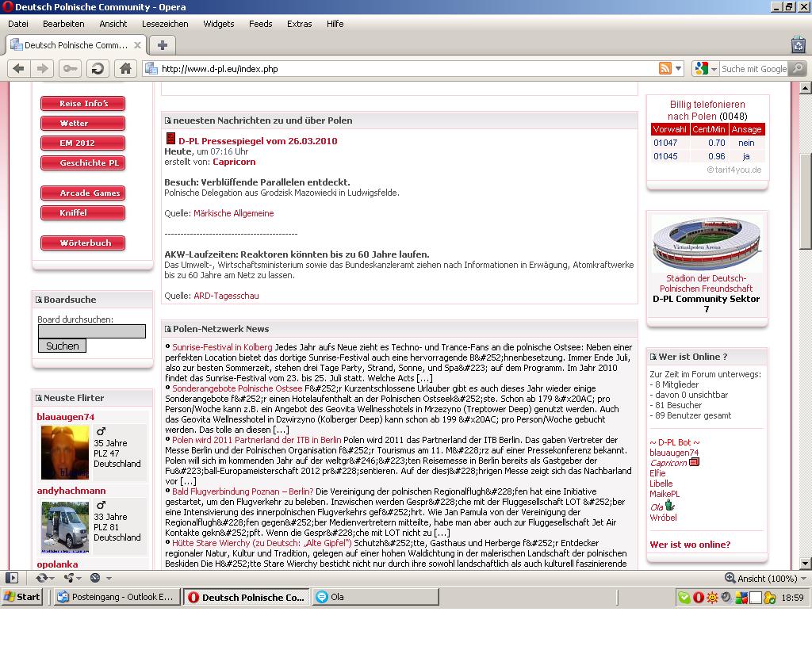Click the RSS feed icon in address bar

click(665, 69)
